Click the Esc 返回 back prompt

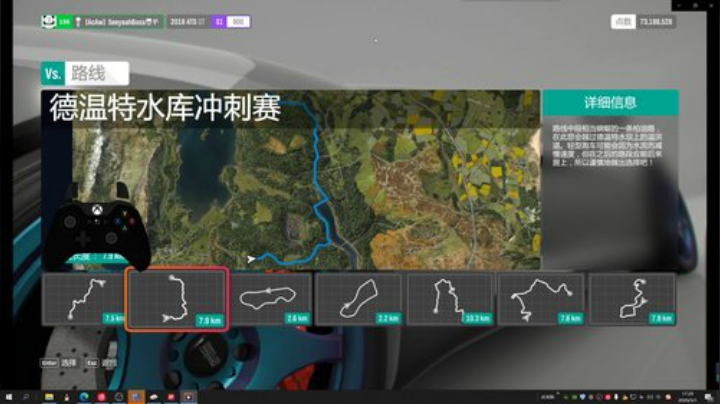(x=101, y=363)
